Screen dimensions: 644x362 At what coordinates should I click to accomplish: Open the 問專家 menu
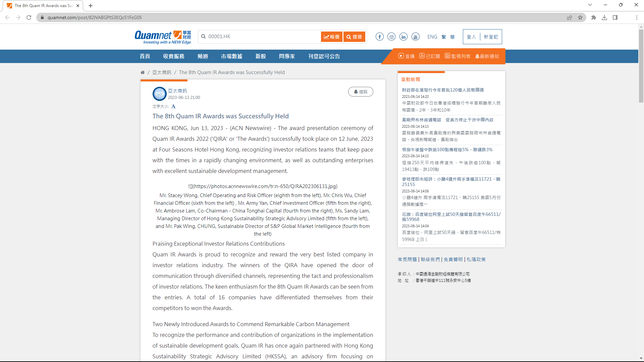tap(287, 56)
